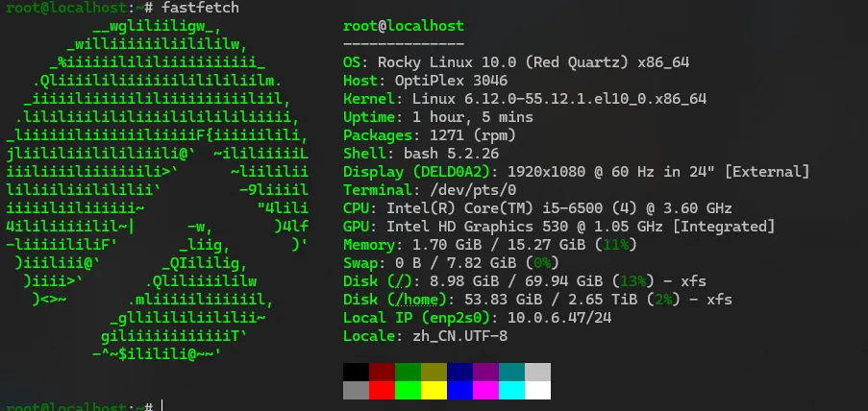Click the magenta color block

point(486,390)
